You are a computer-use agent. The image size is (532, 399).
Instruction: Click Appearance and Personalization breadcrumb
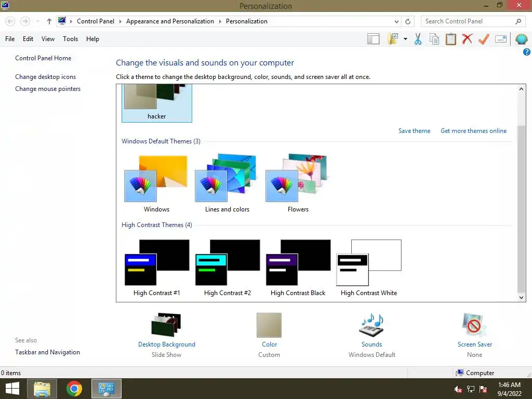click(x=170, y=21)
